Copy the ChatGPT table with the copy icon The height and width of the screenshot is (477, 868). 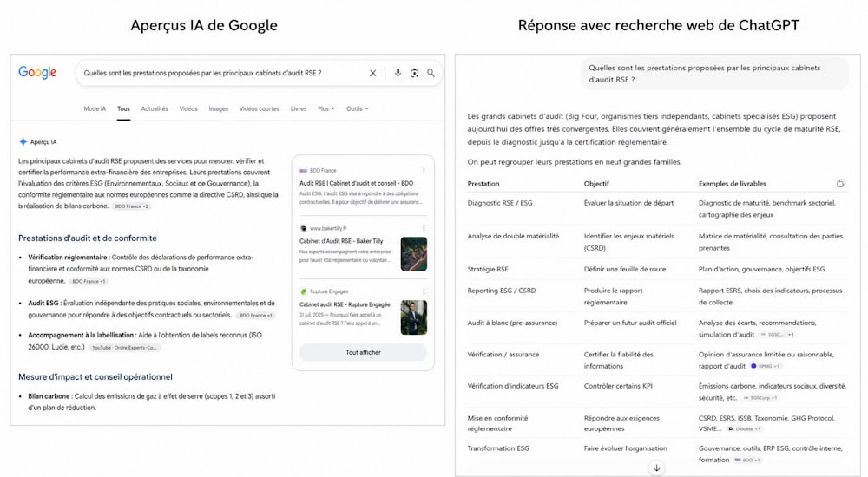[x=841, y=183]
